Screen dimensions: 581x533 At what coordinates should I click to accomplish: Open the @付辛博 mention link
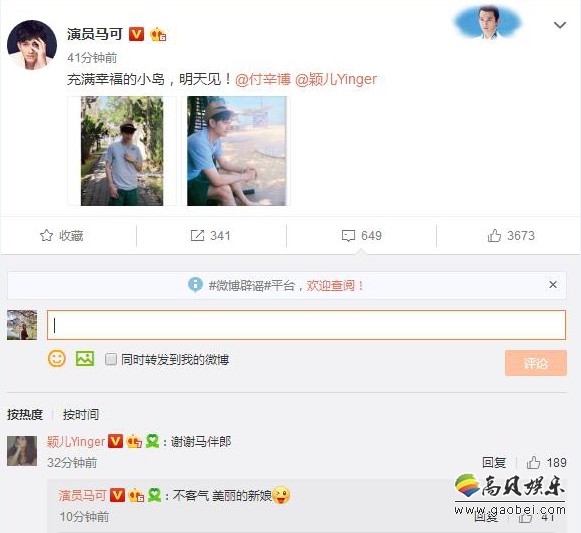(x=263, y=79)
